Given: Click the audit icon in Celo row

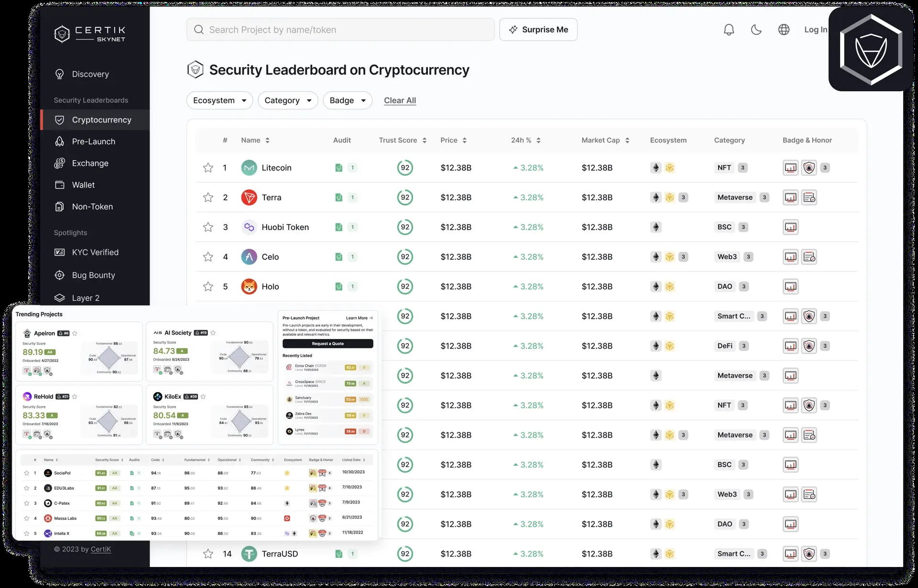Looking at the screenshot, I should pos(339,257).
